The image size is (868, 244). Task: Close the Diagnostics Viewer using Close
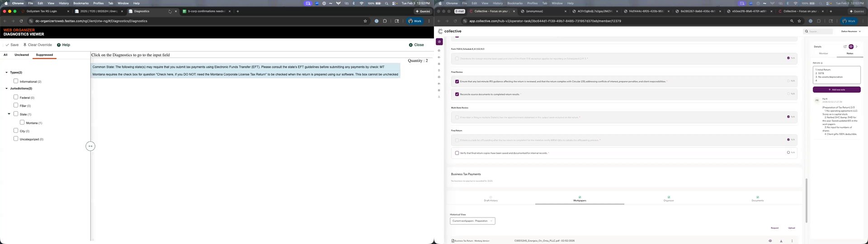(416, 45)
